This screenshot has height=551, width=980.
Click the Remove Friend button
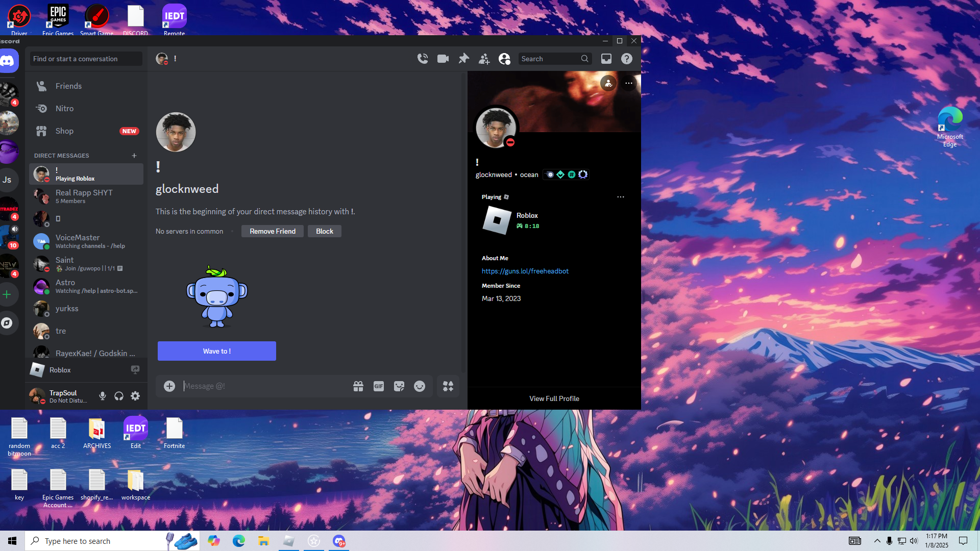coord(273,231)
